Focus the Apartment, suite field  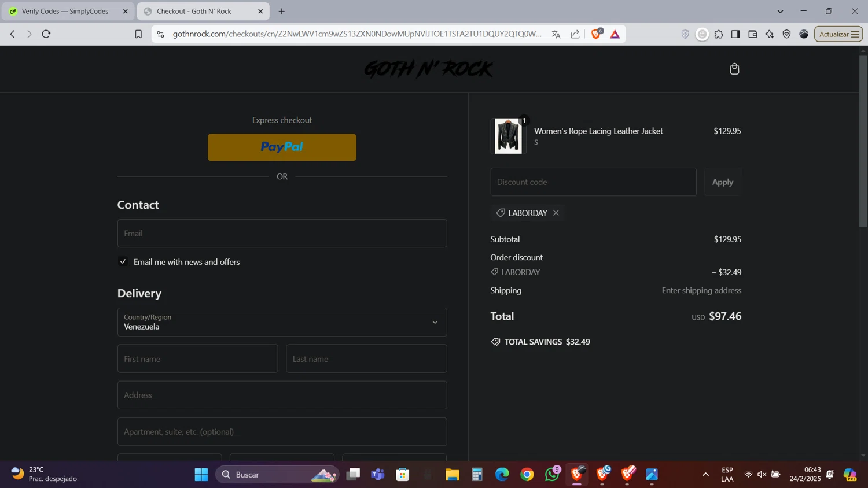282,431
